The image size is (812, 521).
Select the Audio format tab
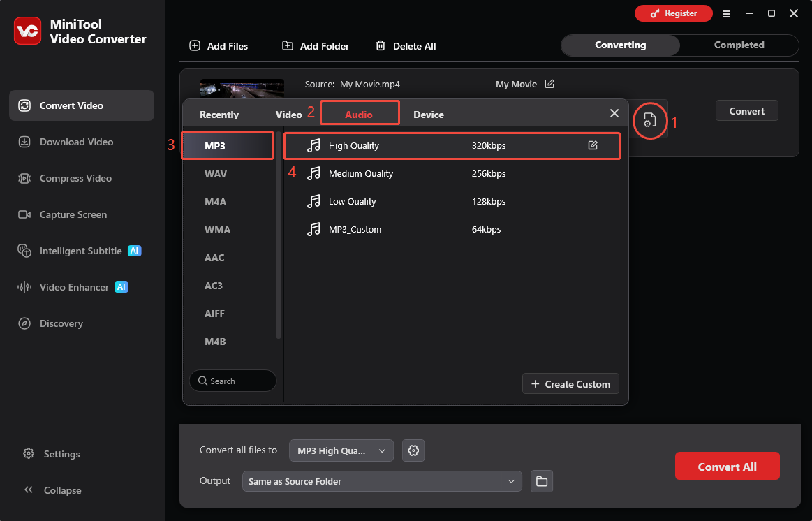[x=360, y=113]
